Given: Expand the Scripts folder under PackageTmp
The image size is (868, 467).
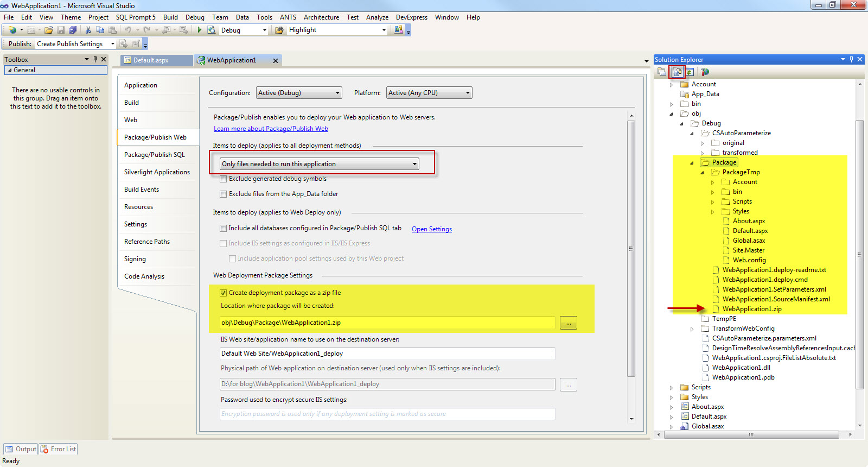Looking at the screenshot, I should (x=712, y=202).
